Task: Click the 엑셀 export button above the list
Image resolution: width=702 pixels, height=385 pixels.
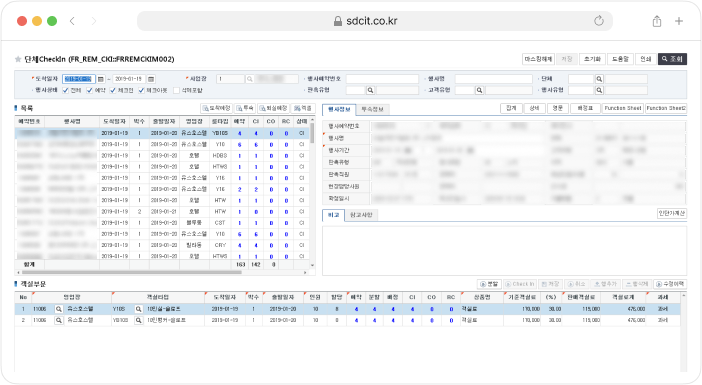Action: click(x=303, y=108)
